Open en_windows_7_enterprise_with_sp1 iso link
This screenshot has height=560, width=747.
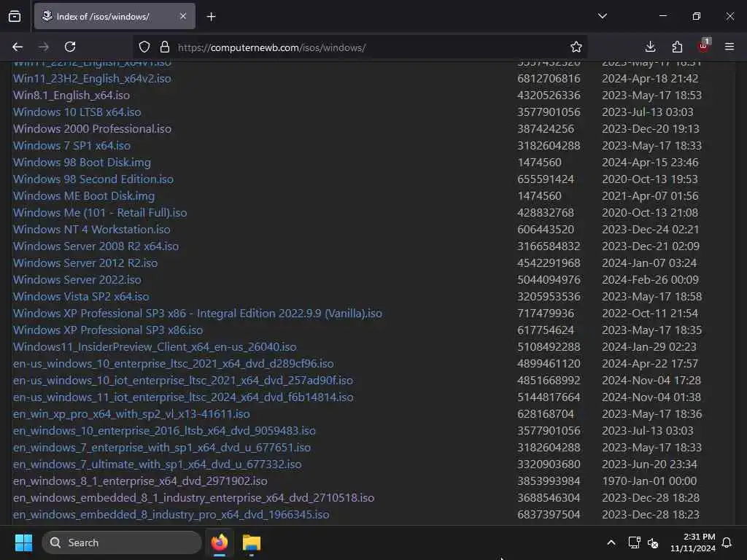[x=162, y=448]
